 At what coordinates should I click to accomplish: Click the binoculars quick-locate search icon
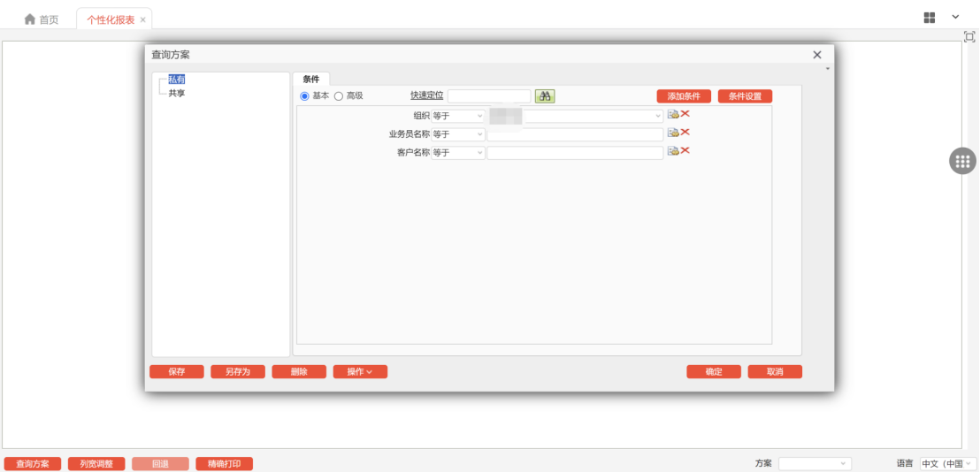(x=545, y=96)
